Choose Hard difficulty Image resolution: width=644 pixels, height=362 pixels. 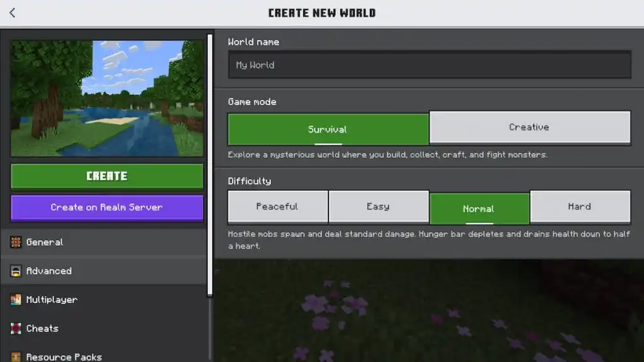pyautogui.click(x=580, y=207)
